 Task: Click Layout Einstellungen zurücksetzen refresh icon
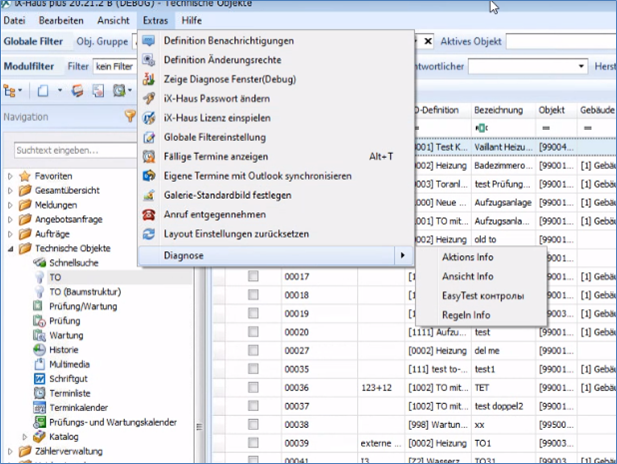point(149,233)
